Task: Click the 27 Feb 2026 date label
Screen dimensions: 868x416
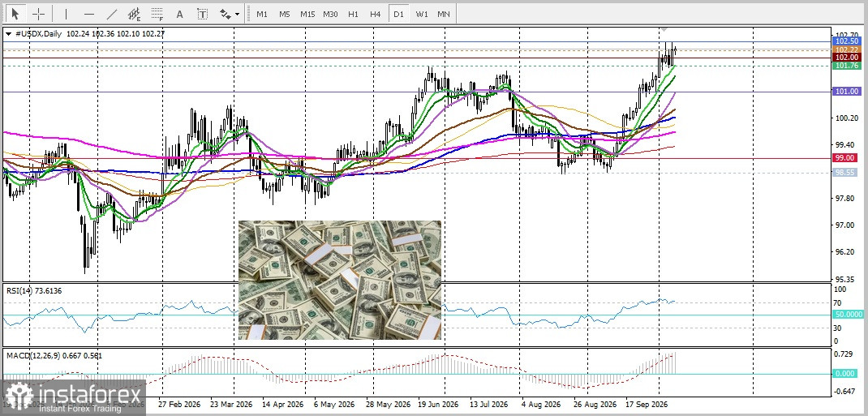Action: tap(178, 405)
